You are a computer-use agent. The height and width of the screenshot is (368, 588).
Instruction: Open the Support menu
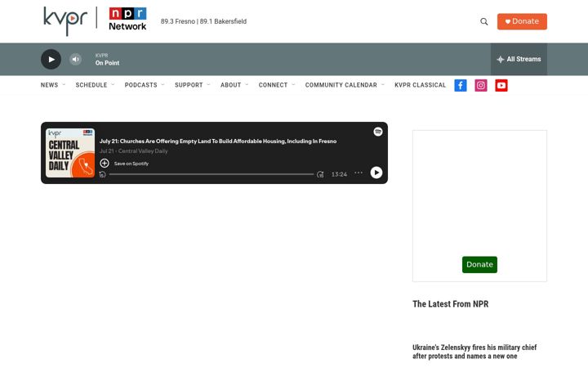coord(189,85)
